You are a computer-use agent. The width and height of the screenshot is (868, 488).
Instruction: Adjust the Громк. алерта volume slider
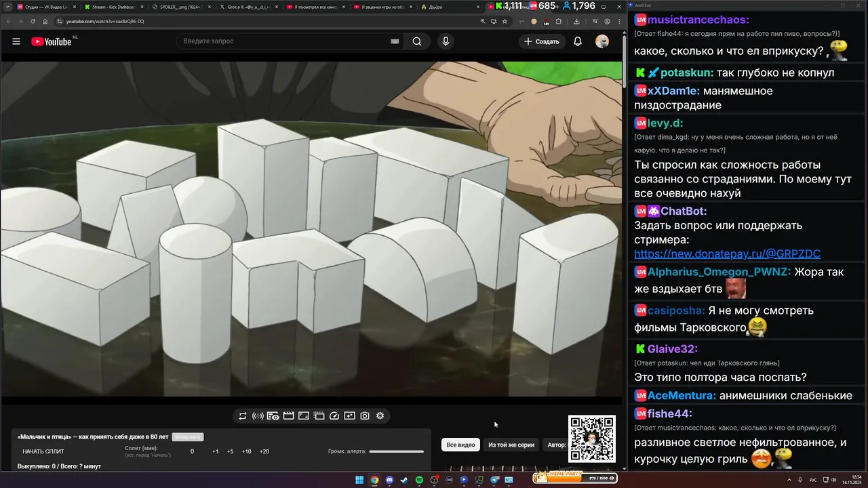coord(396,451)
